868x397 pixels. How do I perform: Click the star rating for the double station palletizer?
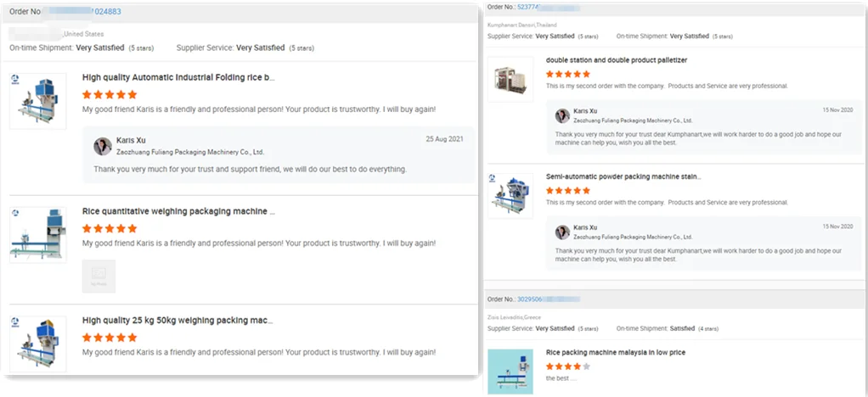[x=568, y=74]
